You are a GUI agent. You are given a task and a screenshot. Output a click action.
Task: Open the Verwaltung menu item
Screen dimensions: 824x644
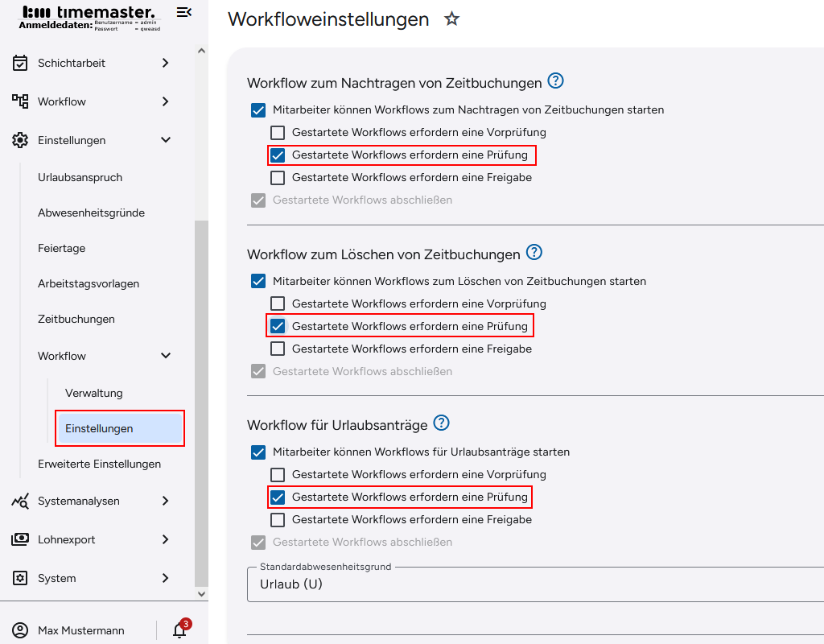tap(95, 393)
